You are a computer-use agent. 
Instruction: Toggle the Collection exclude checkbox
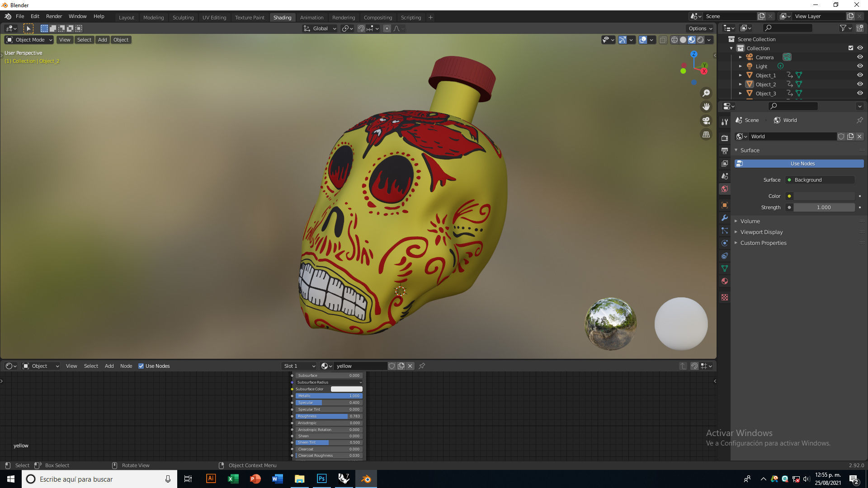point(851,48)
